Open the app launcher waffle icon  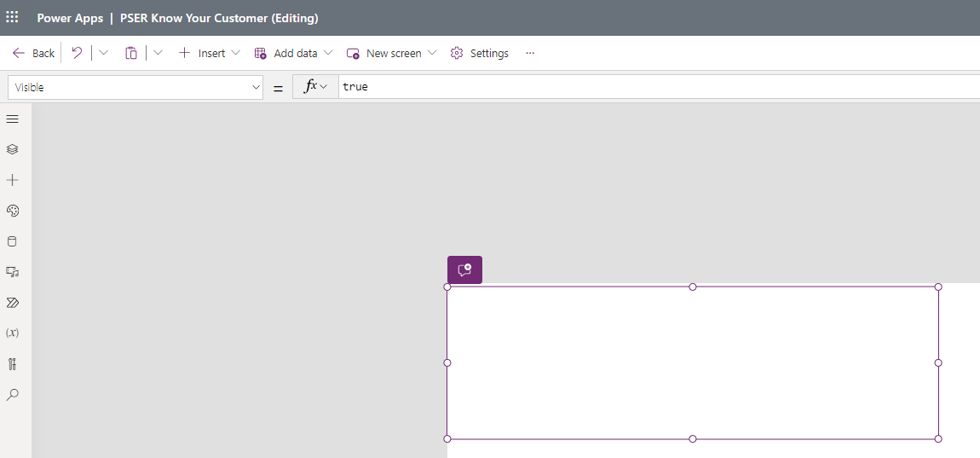click(12, 17)
